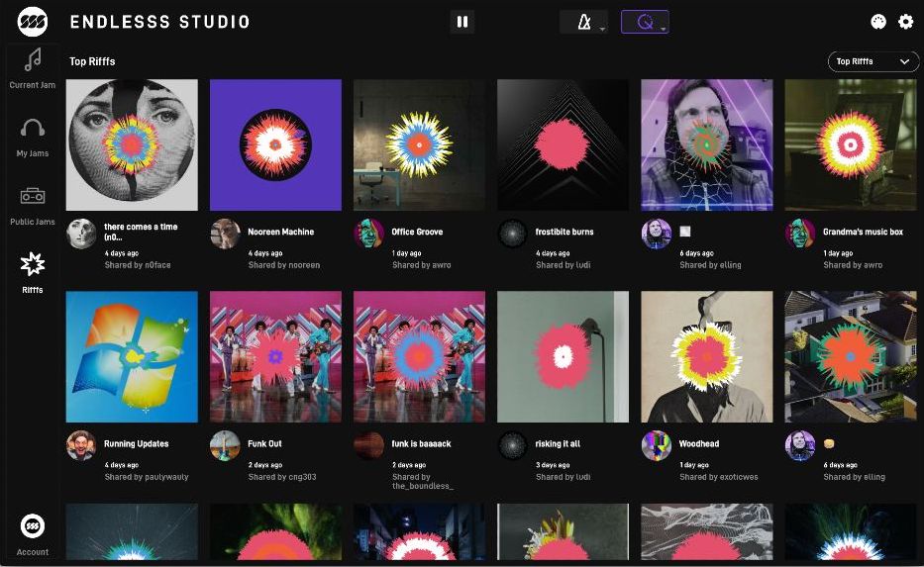
Task: Click the 'Running Updates' title text
Action: pyautogui.click(x=136, y=444)
